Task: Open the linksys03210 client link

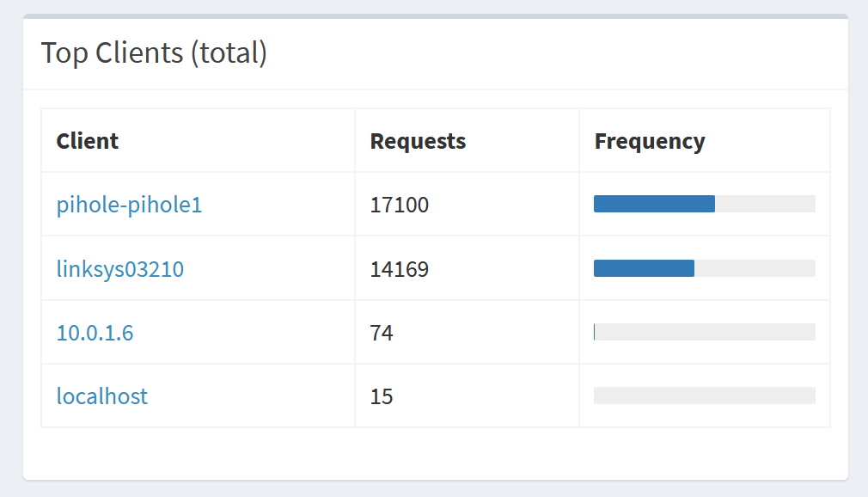Action: click(120, 269)
